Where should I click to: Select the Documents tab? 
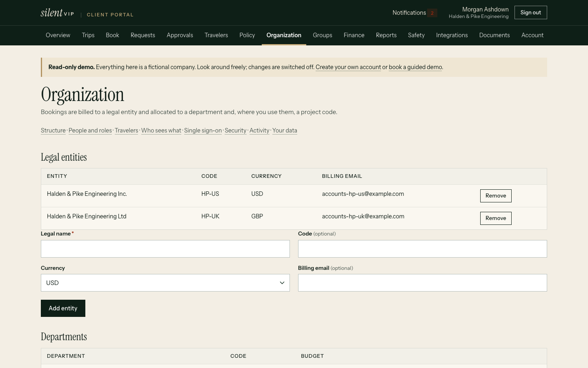click(x=494, y=35)
